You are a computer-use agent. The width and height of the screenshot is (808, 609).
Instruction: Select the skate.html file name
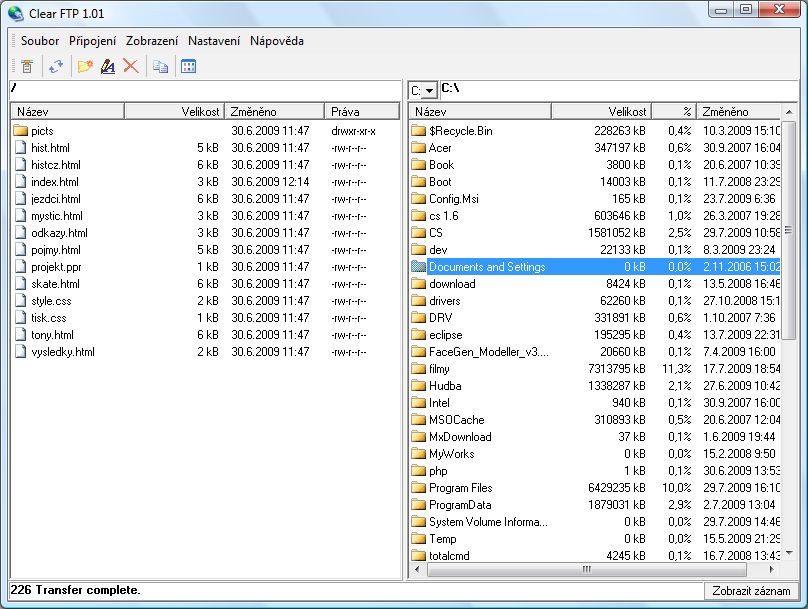pos(55,284)
